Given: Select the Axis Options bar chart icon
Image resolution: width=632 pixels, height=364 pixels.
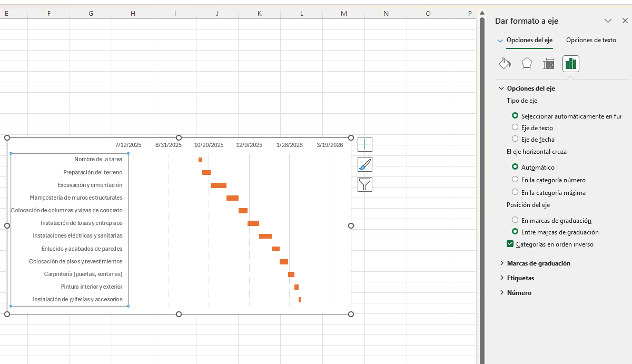Looking at the screenshot, I should [x=570, y=64].
